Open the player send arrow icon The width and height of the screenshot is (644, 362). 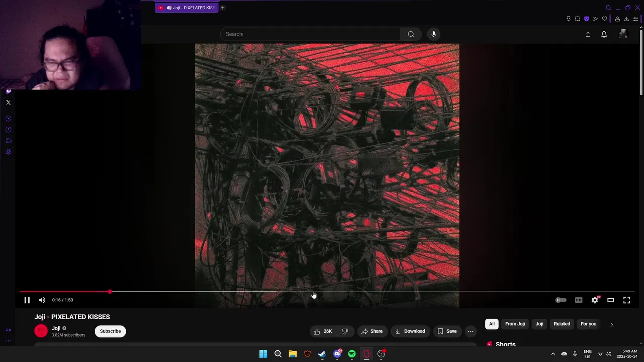595,19
